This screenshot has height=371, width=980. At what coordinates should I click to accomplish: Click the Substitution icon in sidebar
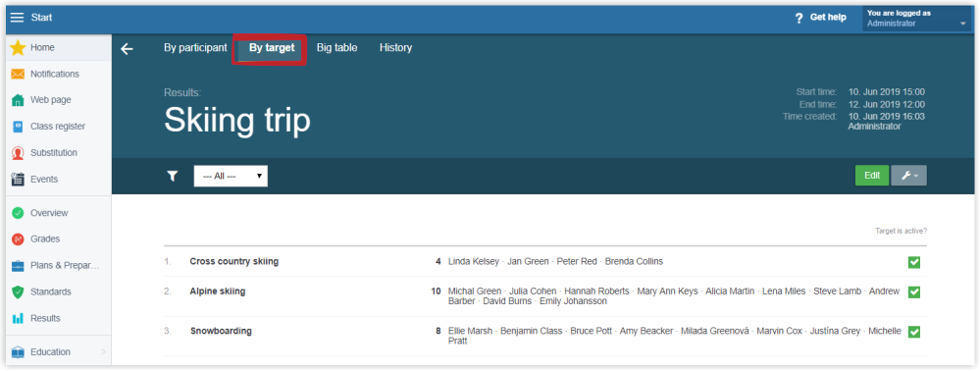[x=18, y=153]
